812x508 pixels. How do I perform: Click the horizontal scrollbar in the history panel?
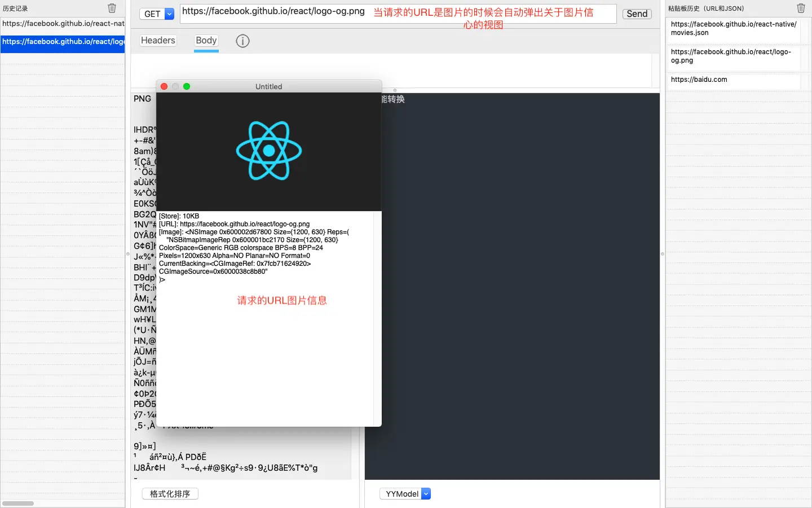(x=18, y=503)
